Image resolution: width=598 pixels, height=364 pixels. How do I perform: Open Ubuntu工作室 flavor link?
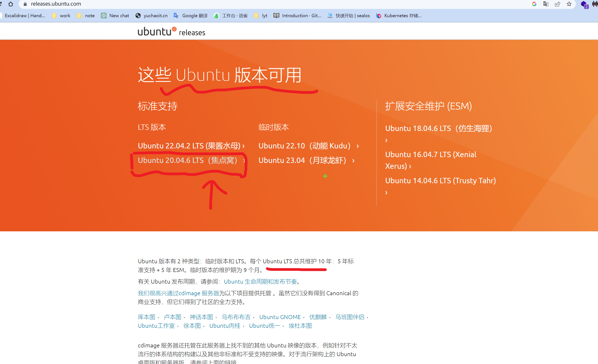[x=156, y=326]
